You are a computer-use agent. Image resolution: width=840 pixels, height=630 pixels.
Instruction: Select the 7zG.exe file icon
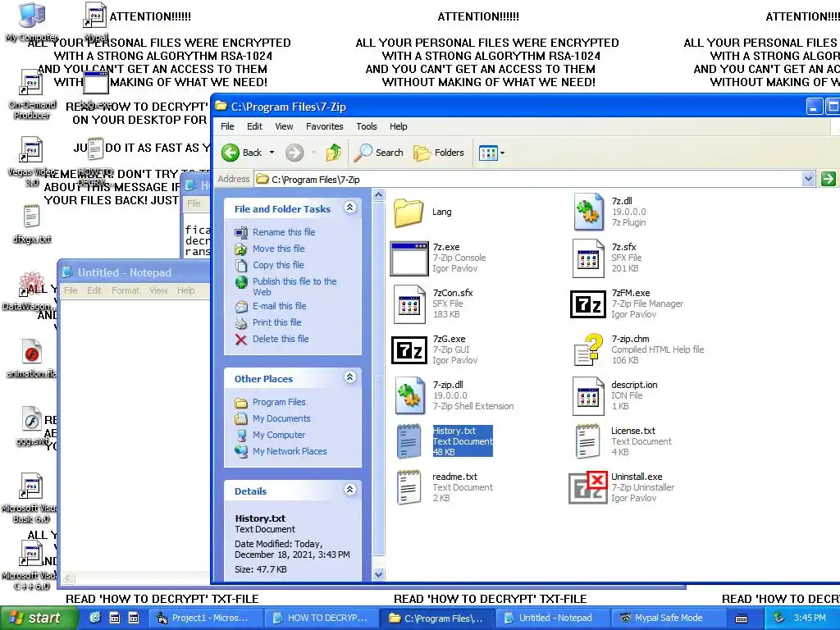pos(409,350)
